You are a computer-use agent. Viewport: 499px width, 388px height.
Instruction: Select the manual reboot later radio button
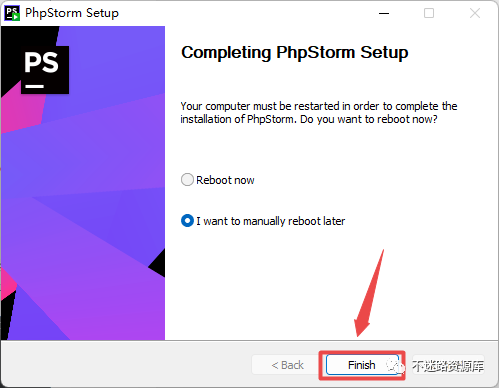click(187, 221)
